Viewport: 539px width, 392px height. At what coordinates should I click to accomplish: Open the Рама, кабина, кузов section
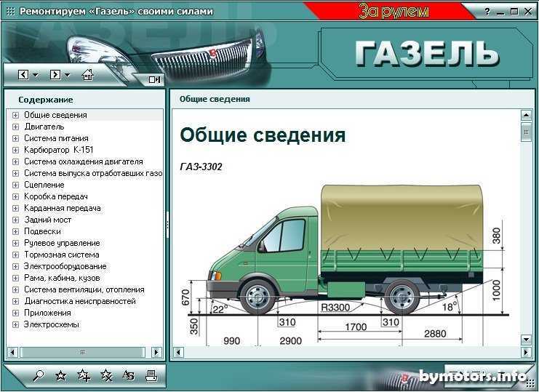coord(62,278)
